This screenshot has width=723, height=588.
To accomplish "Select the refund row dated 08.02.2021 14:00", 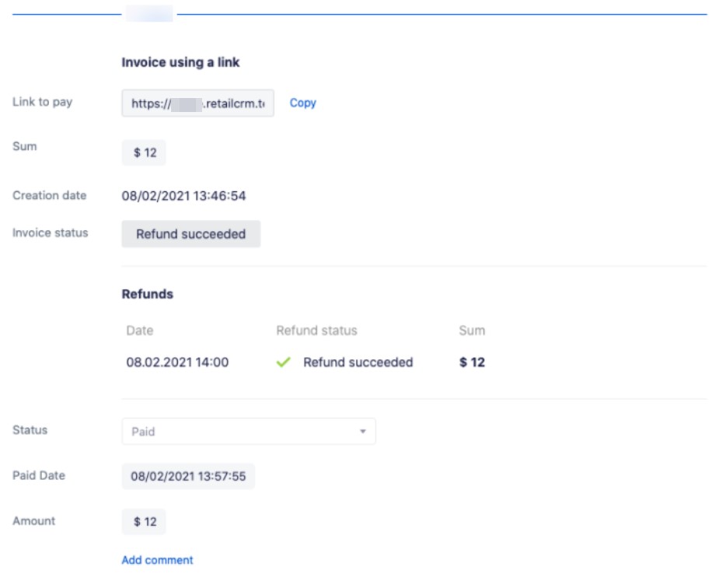I will pyautogui.click(x=306, y=362).
